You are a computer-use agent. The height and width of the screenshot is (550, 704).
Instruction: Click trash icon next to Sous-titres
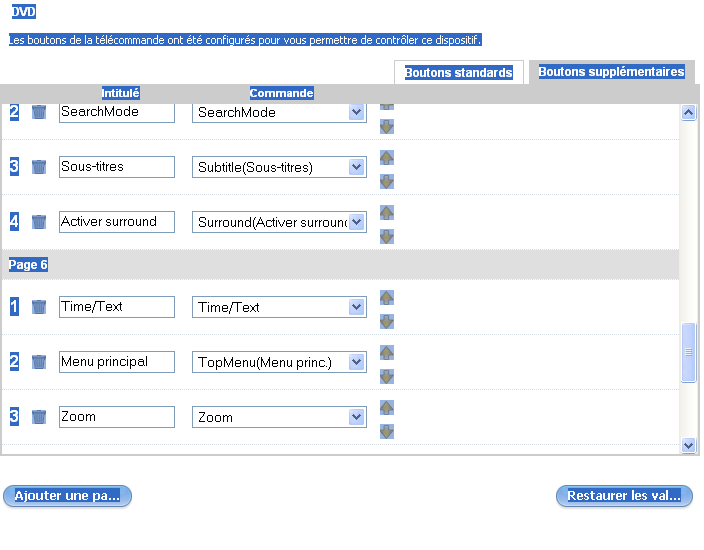[x=39, y=167]
